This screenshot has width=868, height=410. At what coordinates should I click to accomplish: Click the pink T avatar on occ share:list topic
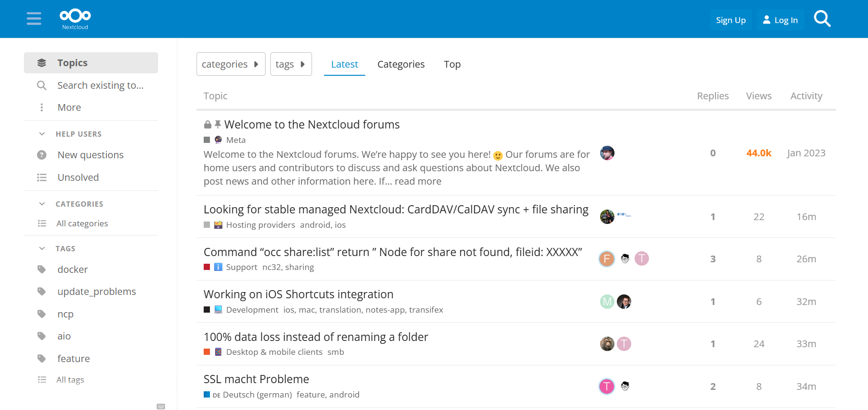[642, 259]
